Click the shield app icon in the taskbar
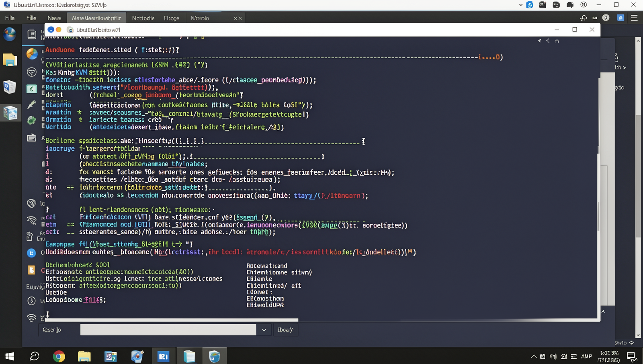 (x=214, y=356)
